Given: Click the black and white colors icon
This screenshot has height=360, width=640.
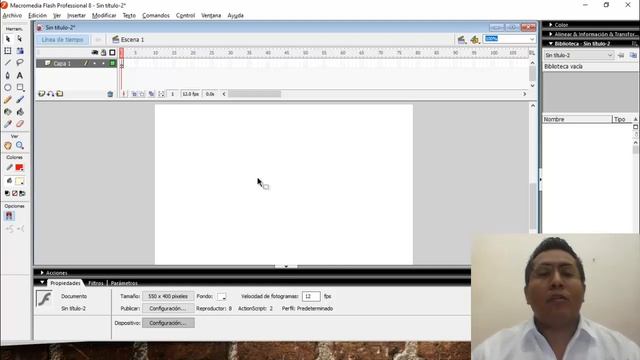Looking at the screenshot, I should click(x=7, y=193).
